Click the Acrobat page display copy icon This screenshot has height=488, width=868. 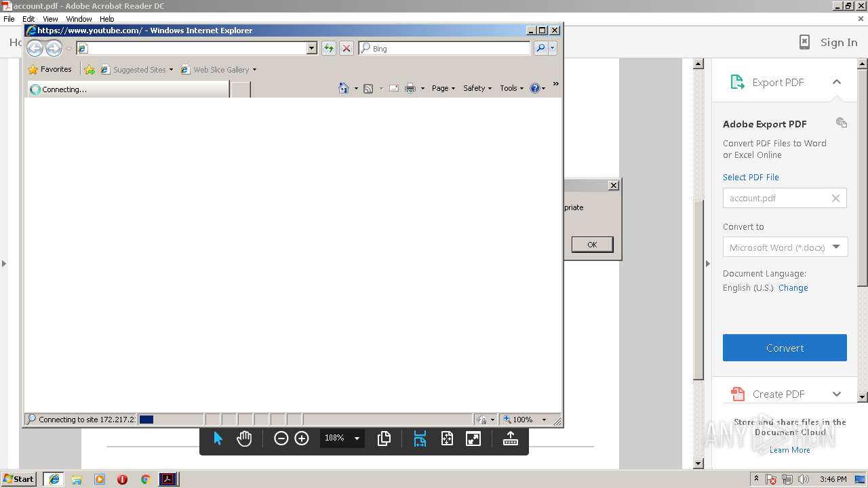coord(384,439)
